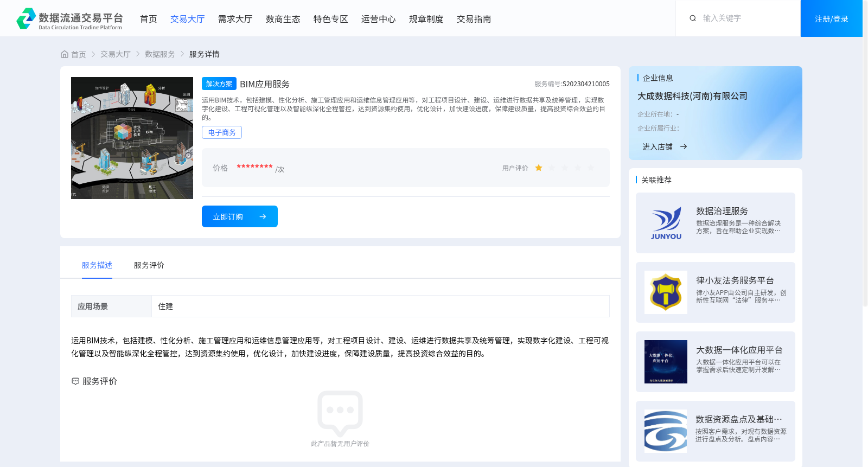Click the BIM应用服务 title text
The width and height of the screenshot is (868, 467).
click(x=265, y=84)
